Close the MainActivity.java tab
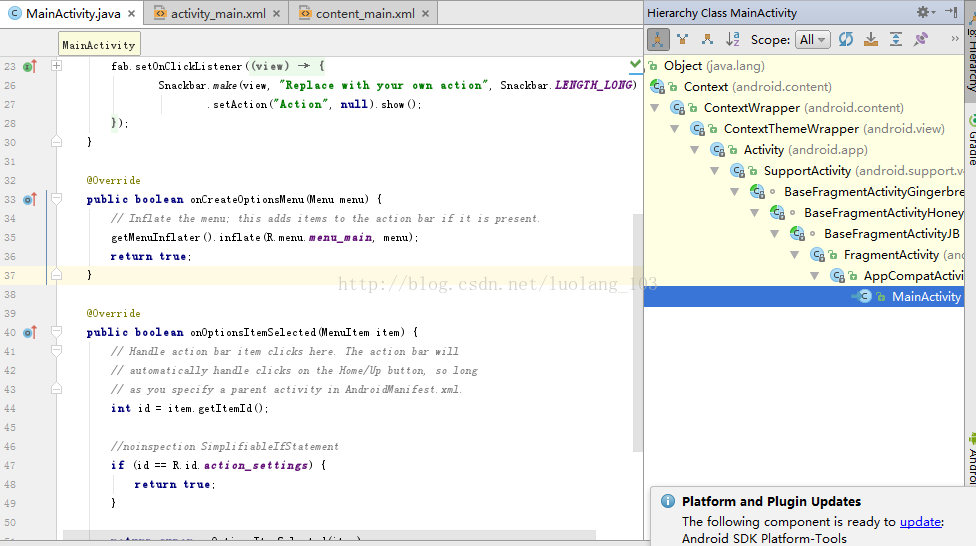 click(x=131, y=14)
